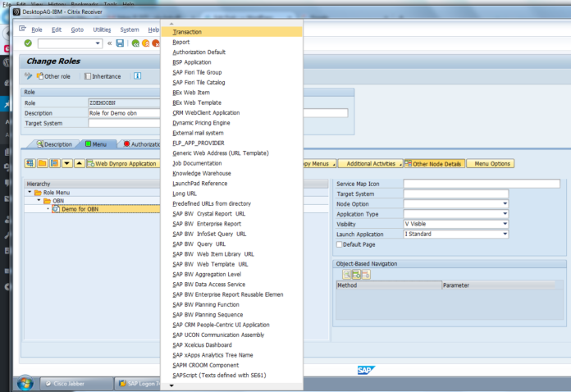This screenshot has height=392, width=571.
Task: Click the green checkmark Enter icon
Action: pyautogui.click(x=28, y=43)
